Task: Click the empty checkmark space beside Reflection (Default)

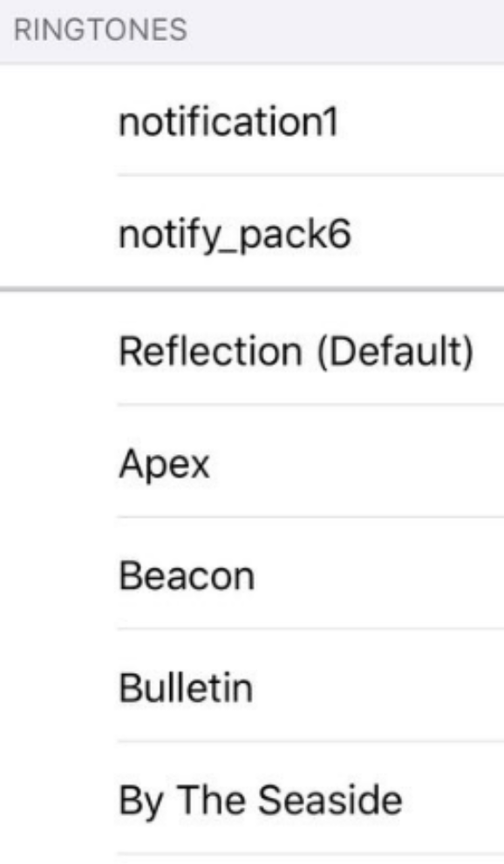Action: (58, 350)
